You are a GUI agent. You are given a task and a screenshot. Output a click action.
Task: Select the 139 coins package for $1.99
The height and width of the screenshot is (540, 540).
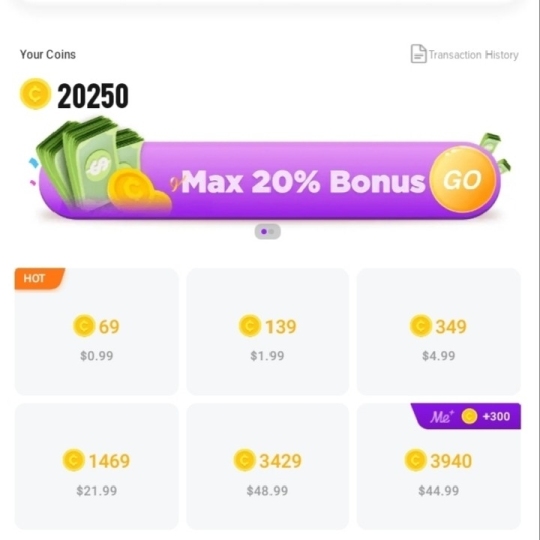tap(268, 332)
